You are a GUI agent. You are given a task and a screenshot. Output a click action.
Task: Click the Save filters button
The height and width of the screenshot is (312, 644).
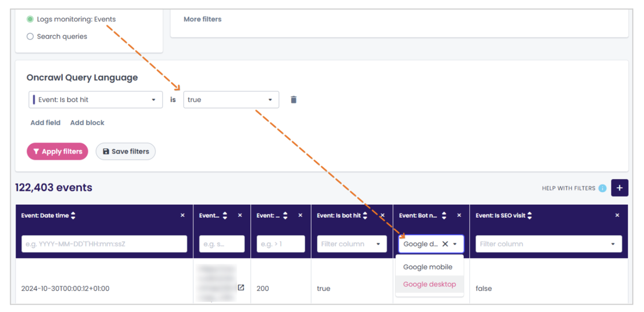126,152
